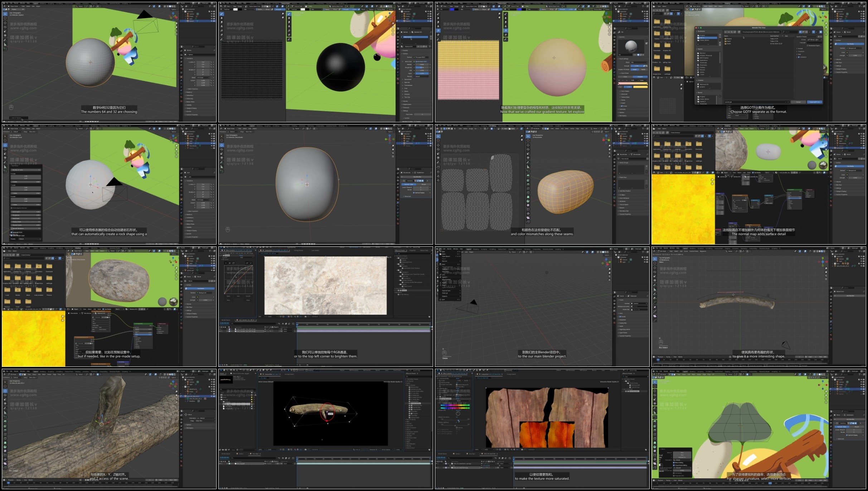Image resolution: width=868 pixels, height=491 pixels.
Task: Toggle Mirror Editing checkbox in Move operator panel
Action: click(674, 463)
